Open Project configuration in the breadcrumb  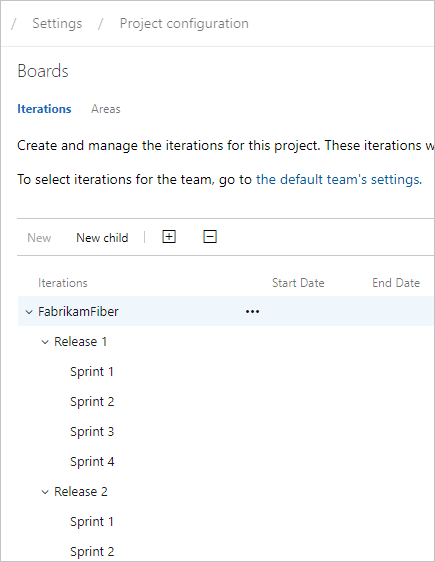coord(184,23)
